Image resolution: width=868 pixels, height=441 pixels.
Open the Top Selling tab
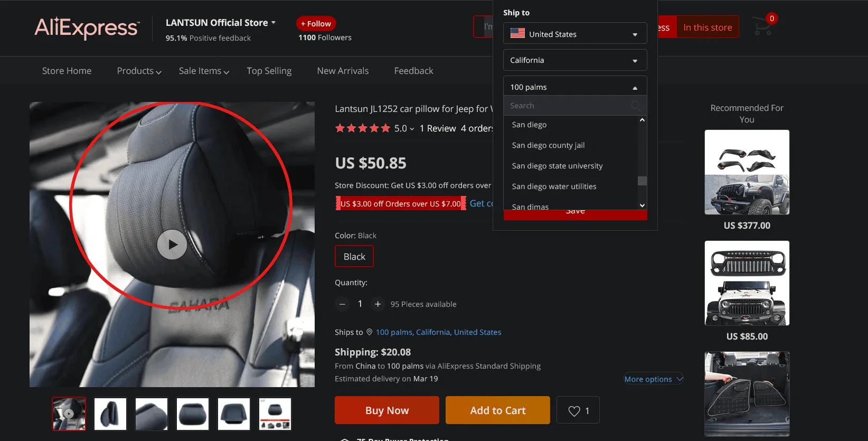[269, 71]
